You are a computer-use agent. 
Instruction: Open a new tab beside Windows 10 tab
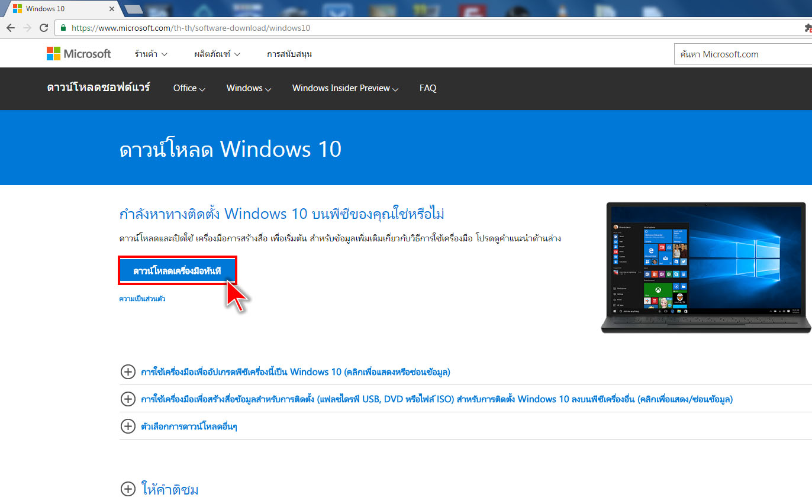click(x=134, y=9)
